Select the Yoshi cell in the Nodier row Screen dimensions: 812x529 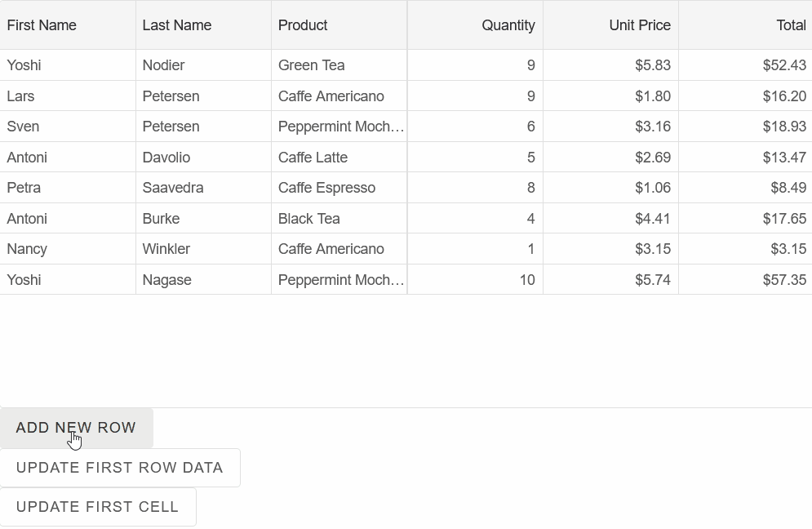(24, 65)
